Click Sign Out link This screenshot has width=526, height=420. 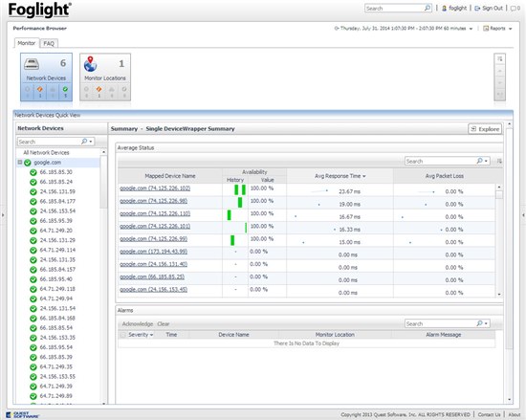pos(493,8)
